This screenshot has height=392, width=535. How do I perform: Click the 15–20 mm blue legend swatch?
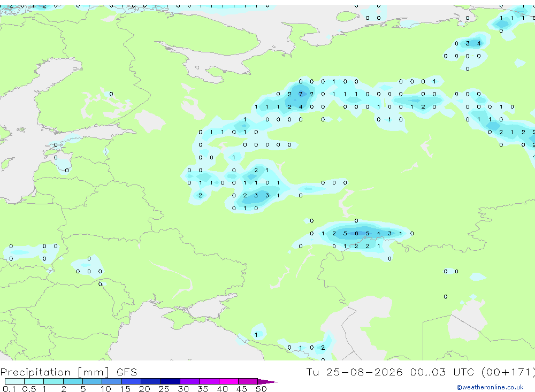(132, 381)
